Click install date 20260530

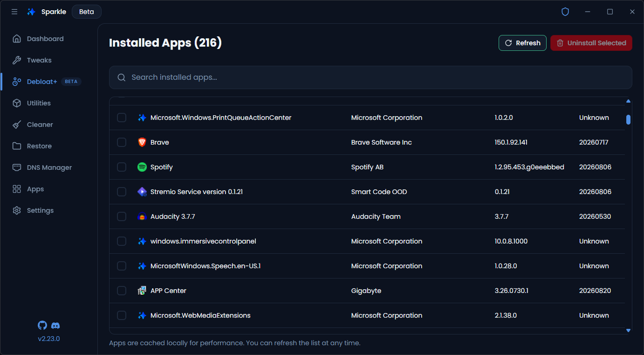click(595, 216)
